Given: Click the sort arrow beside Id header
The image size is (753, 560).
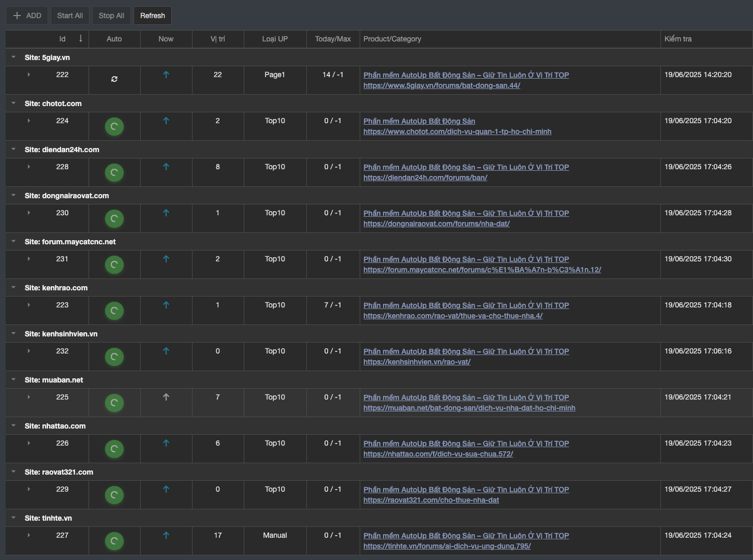Looking at the screenshot, I should coord(81,39).
